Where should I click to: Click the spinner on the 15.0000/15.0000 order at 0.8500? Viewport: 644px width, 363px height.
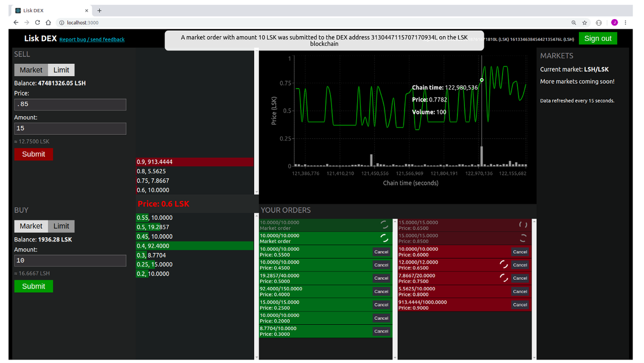[523, 238]
